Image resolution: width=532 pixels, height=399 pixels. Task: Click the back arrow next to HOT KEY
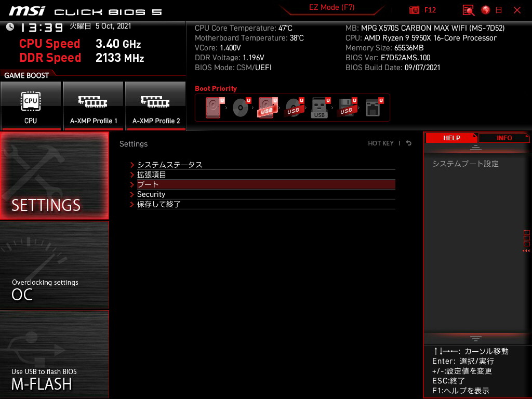pyautogui.click(x=409, y=143)
